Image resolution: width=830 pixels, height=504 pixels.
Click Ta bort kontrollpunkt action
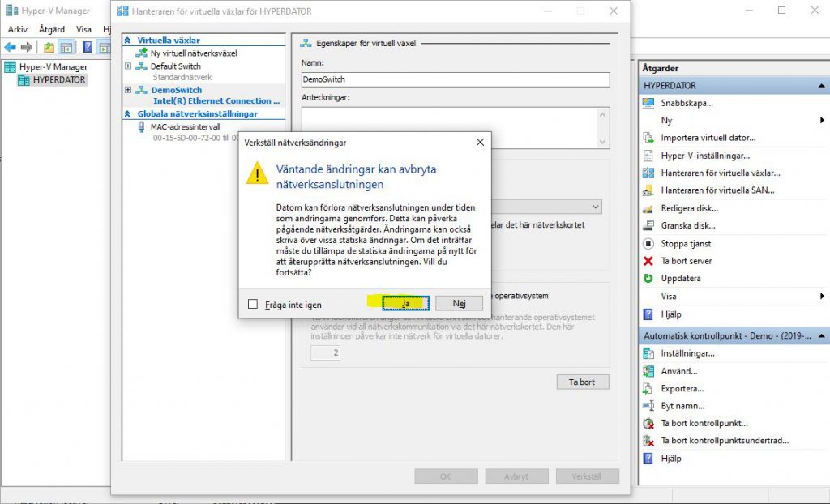coord(704,423)
